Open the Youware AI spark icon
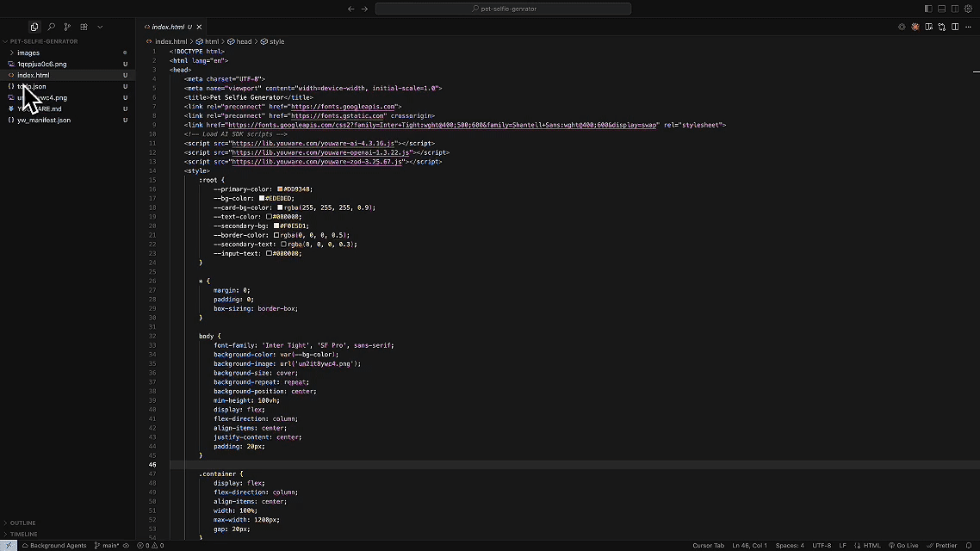Viewport: 980px width, 551px height. [915, 27]
